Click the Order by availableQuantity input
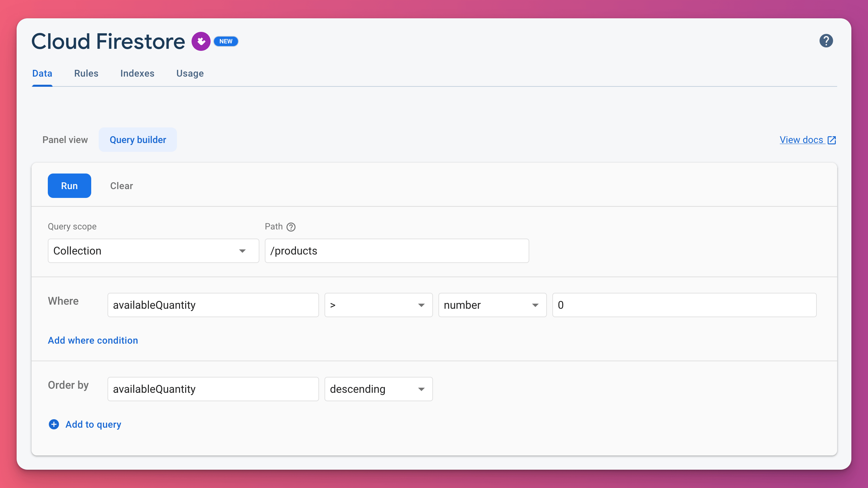868x488 pixels. click(213, 389)
